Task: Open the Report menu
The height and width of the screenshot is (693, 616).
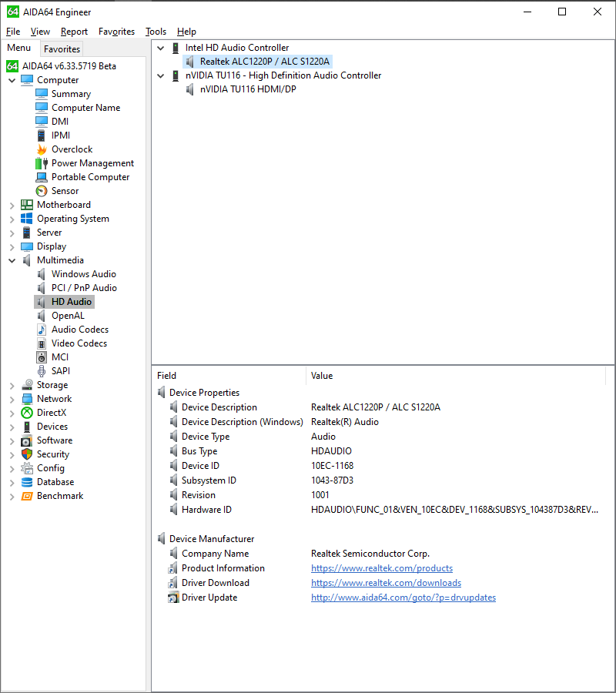Action: [x=74, y=32]
